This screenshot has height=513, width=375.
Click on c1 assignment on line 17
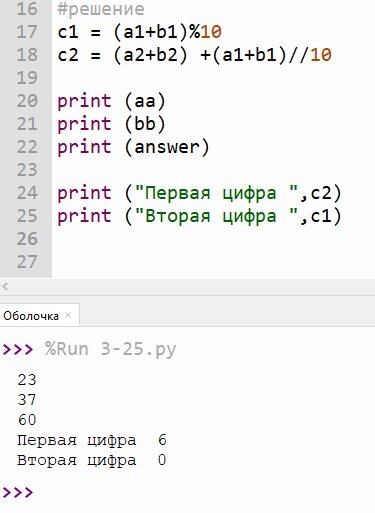coord(139,32)
